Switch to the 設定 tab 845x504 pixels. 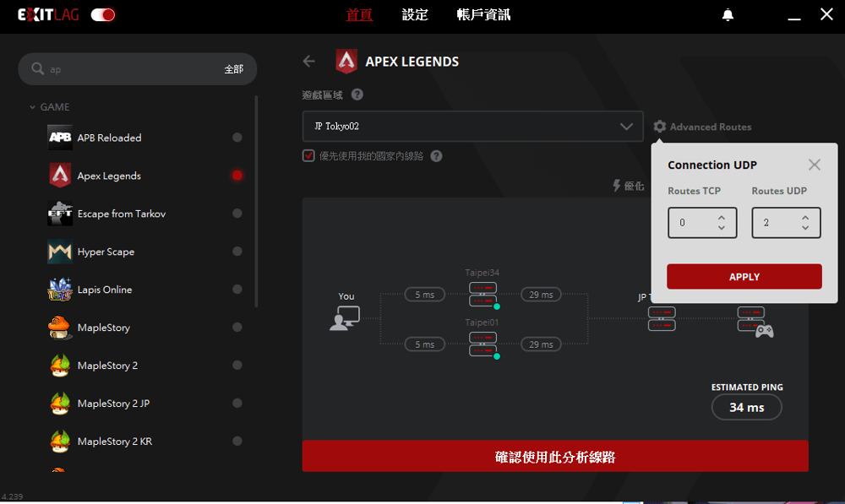[415, 14]
